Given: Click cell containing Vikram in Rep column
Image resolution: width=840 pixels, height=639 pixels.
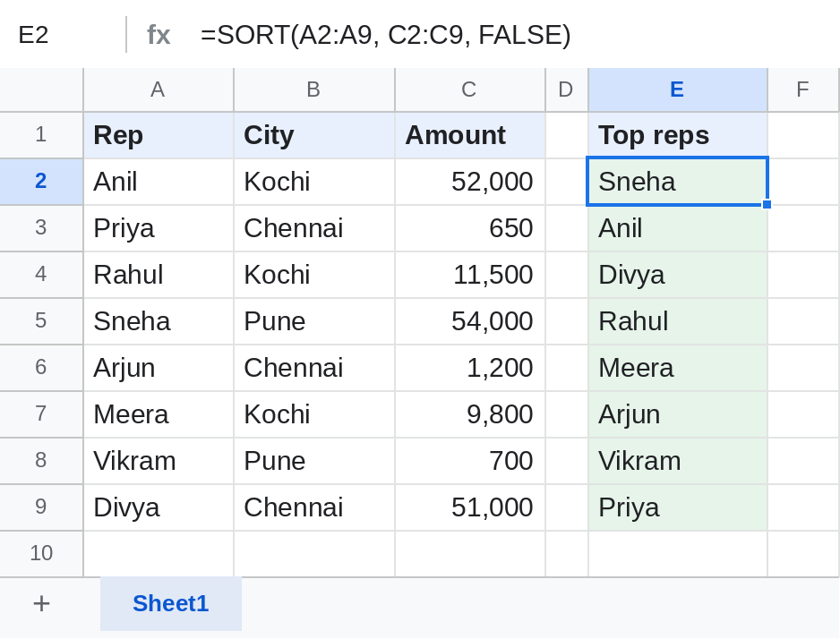Looking at the screenshot, I should coord(159,461).
